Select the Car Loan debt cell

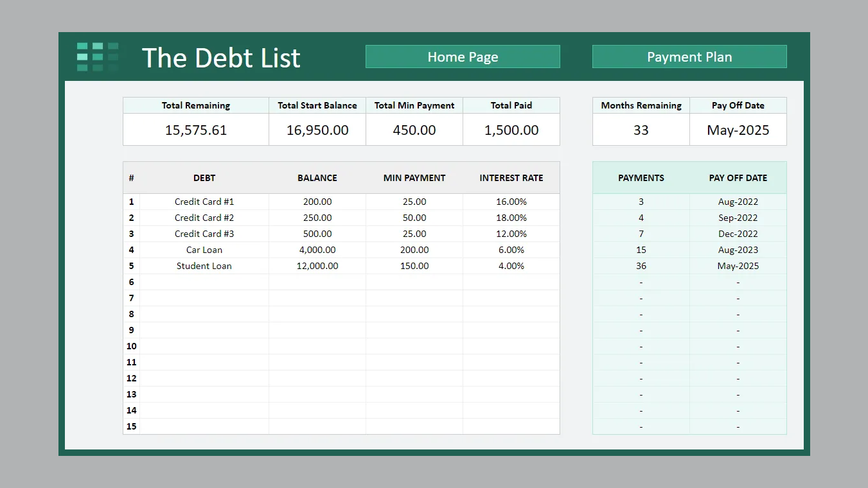point(204,250)
